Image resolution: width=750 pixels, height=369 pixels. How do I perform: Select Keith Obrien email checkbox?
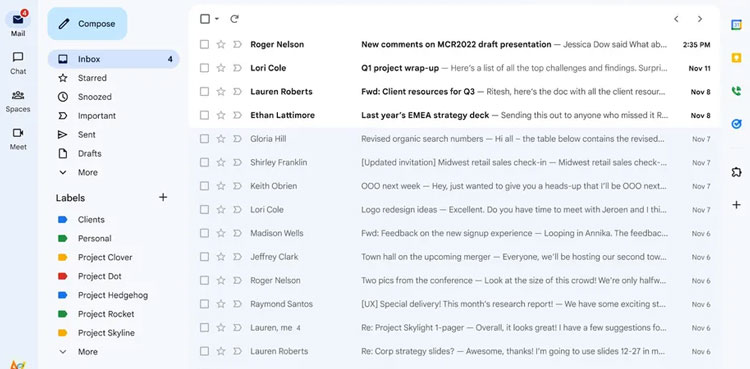204,186
